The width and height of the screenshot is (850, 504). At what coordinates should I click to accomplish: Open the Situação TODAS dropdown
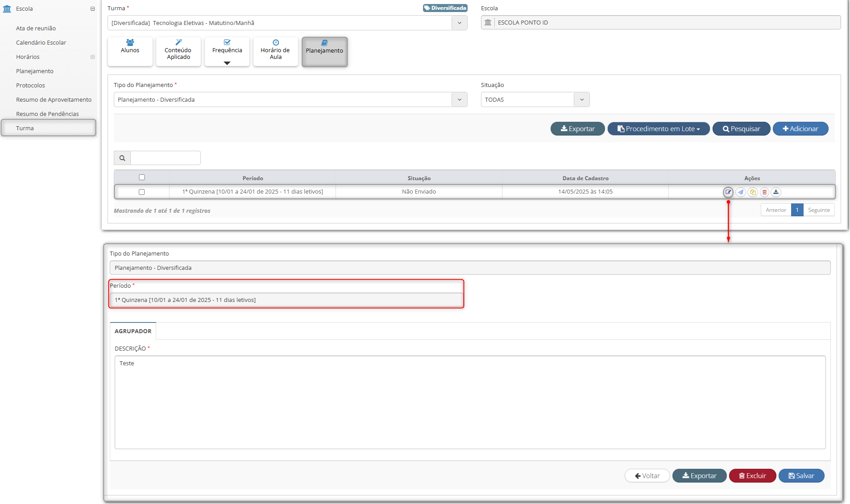582,99
